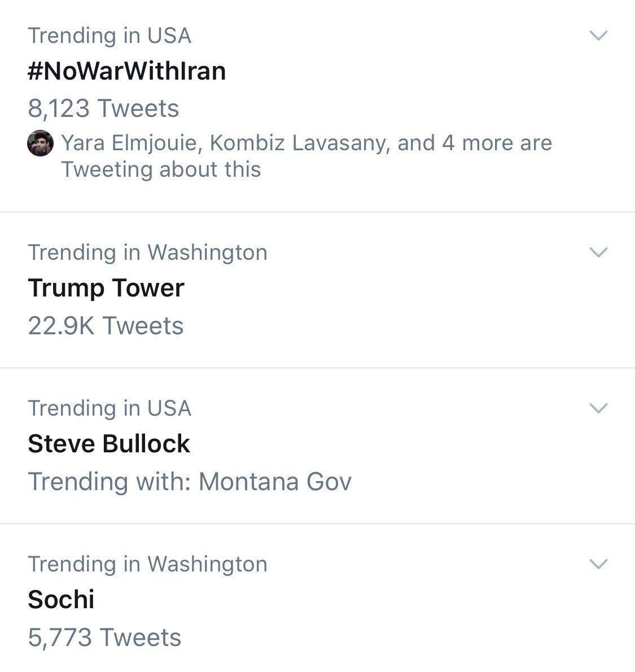Open the Sochi trending topic
The height and width of the screenshot is (672, 635).
[61, 600]
